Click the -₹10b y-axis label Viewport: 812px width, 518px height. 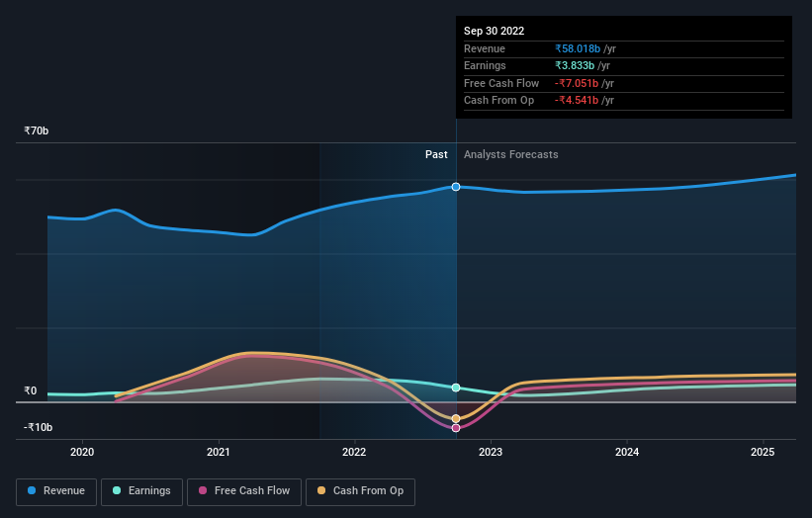point(38,427)
